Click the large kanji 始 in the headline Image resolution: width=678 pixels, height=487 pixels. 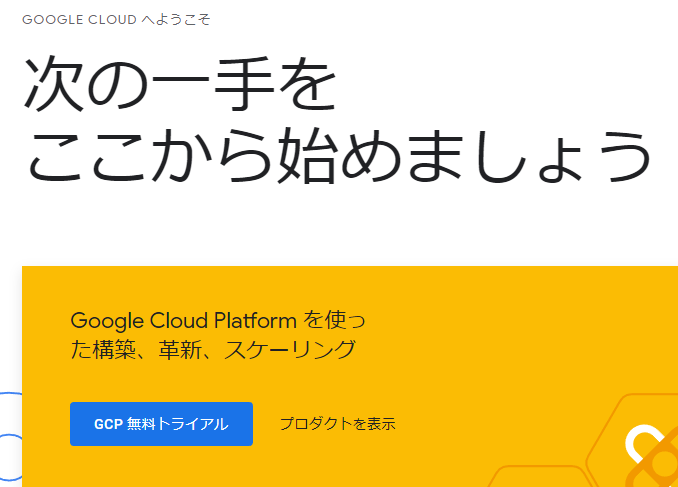coord(306,156)
